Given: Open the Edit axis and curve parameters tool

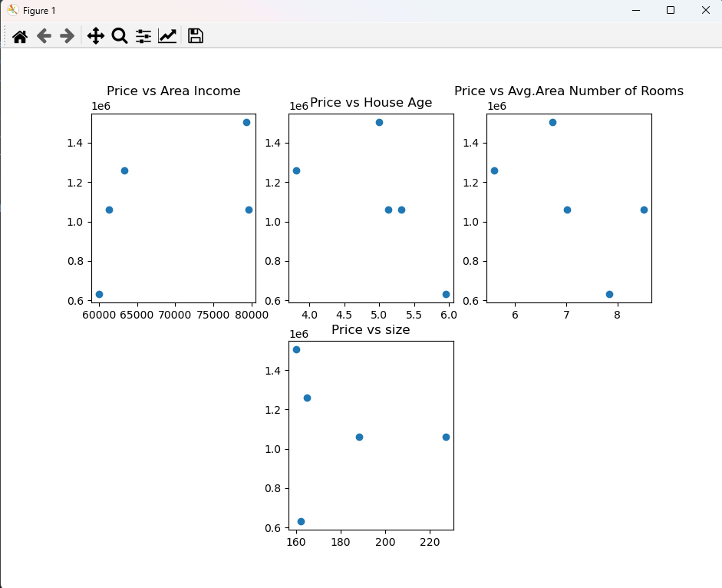Looking at the screenshot, I should [167, 36].
